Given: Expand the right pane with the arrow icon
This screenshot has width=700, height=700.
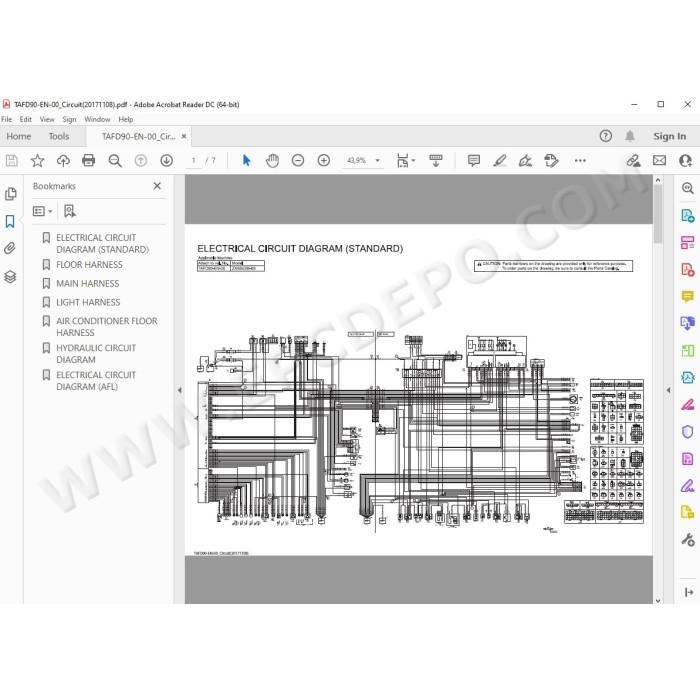Looking at the screenshot, I should 689,592.
